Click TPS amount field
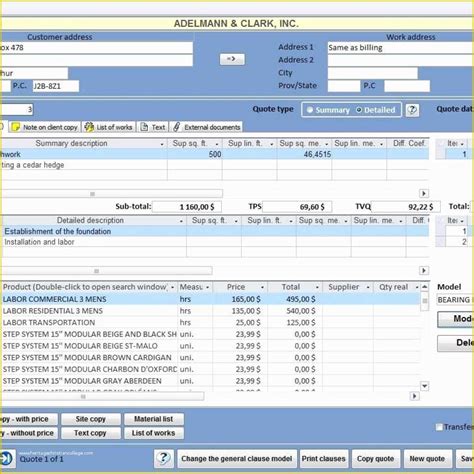The width and height of the screenshot is (474, 474). click(297, 207)
